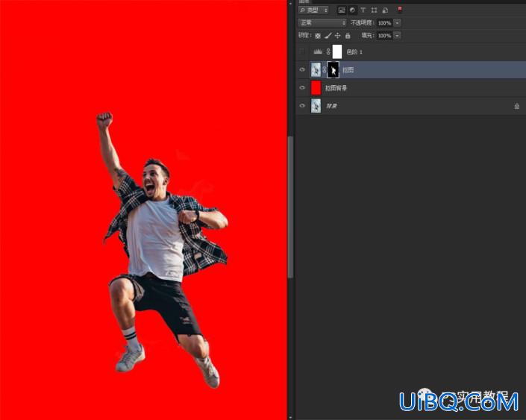Filter layers by type (T) icon

363,10
